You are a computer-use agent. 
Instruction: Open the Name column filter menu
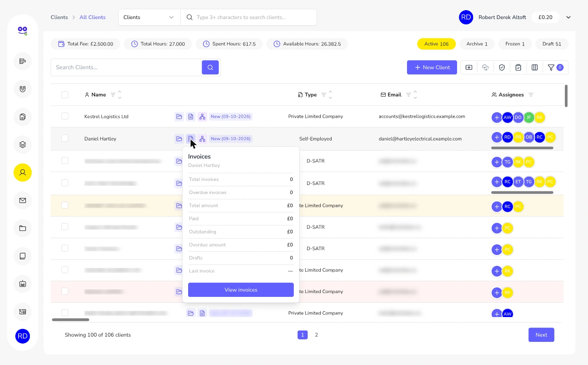(x=113, y=95)
